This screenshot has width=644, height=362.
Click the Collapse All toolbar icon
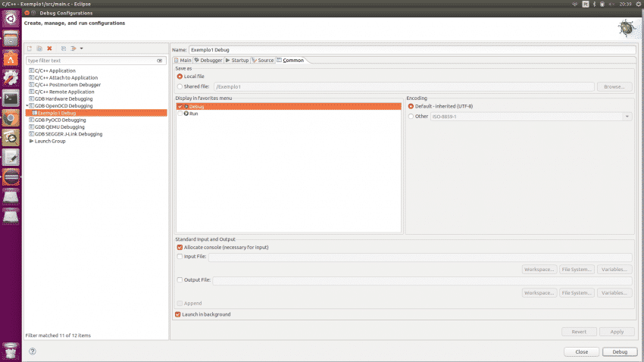click(x=63, y=48)
